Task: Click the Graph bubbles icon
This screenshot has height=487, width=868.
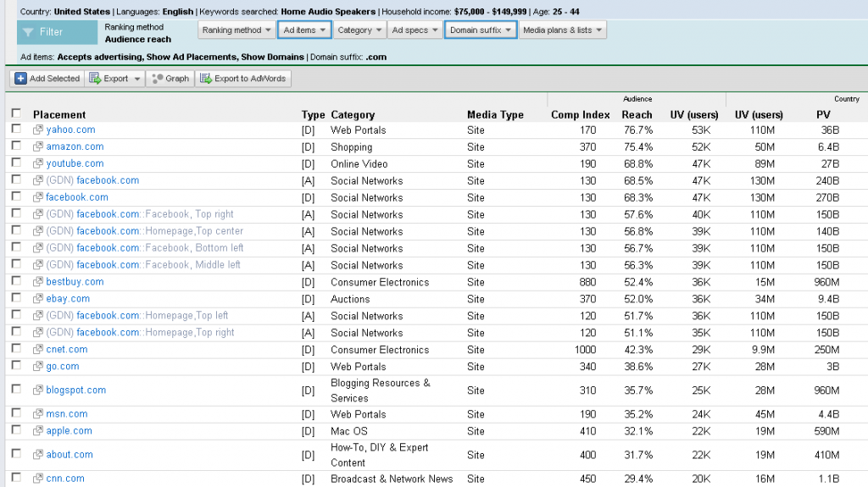Action: tap(157, 79)
